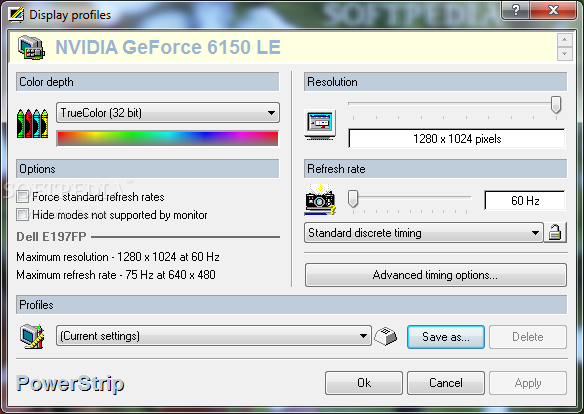Open the Standard discrete timing dropdown
This screenshot has width=584, height=414.
423,233
